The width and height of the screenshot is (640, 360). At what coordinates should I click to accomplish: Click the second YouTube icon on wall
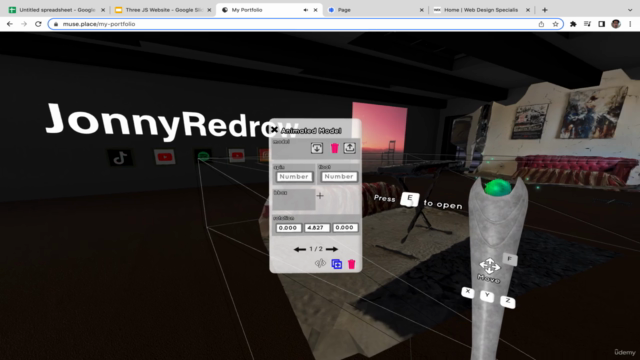pos(237,156)
